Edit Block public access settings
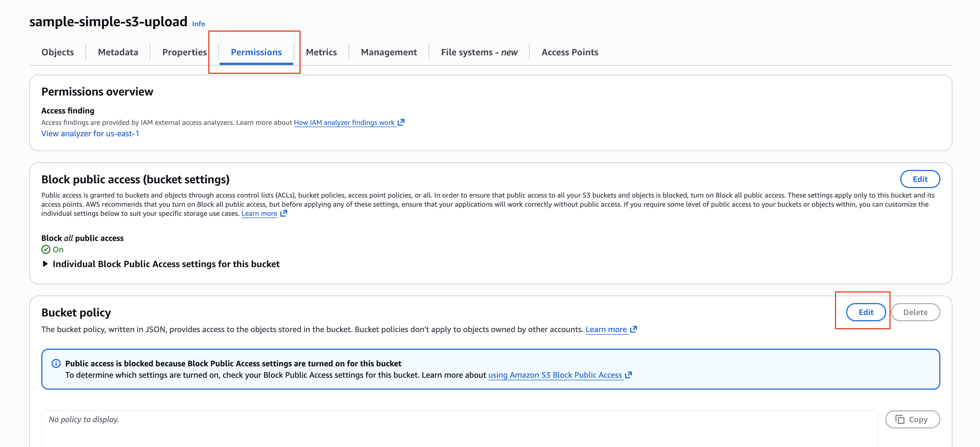This screenshot has width=980, height=447. (920, 179)
